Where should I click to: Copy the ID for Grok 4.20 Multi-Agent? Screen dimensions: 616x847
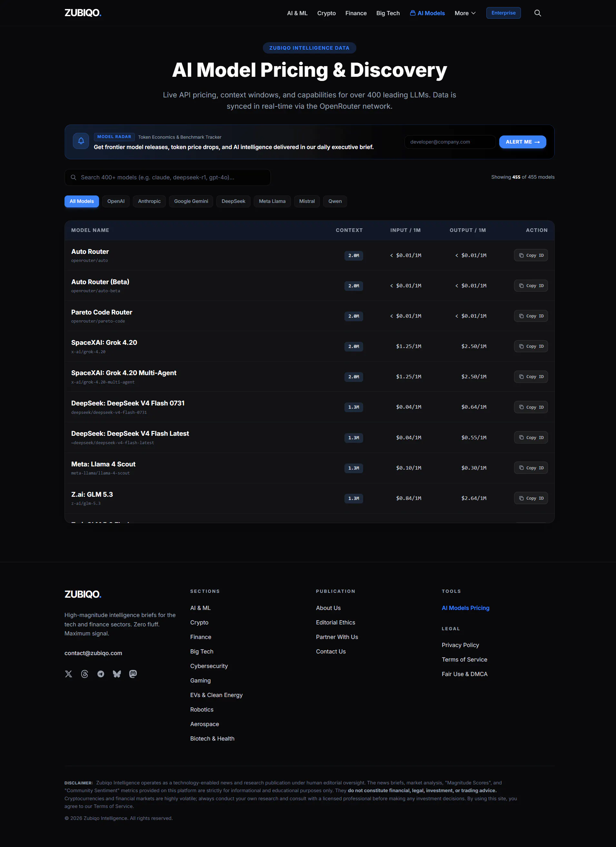coord(531,376)
